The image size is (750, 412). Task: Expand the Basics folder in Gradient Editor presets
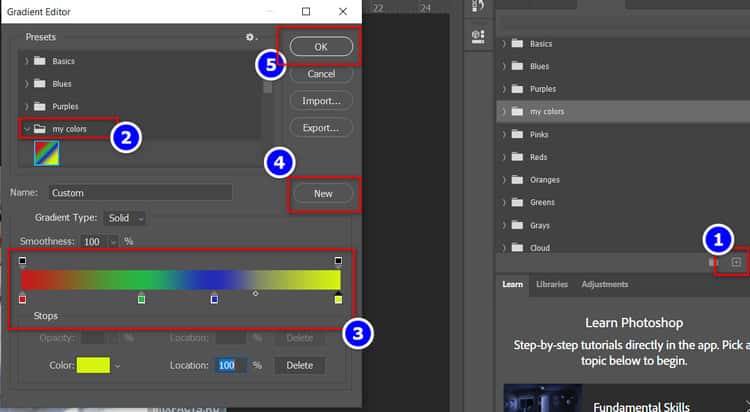(25, 61)
